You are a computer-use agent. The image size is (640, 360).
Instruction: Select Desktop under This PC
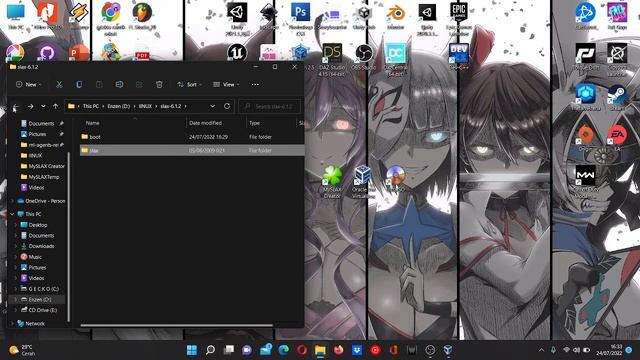(34, 225)
